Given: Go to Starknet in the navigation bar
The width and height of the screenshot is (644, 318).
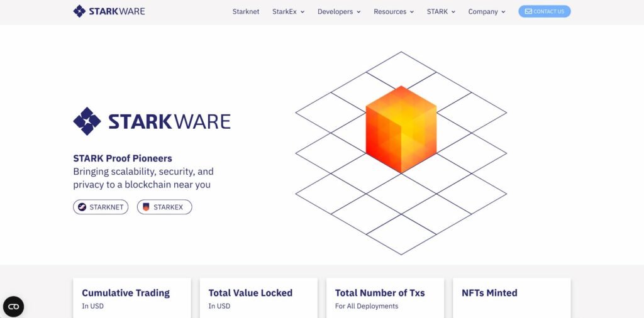Looking at the screenshot, I should [246, 12].
